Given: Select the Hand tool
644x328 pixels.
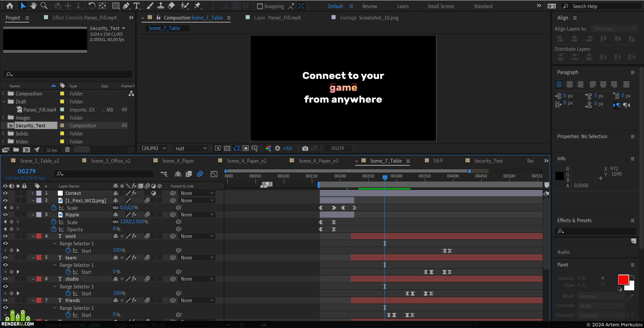Looking at the screenshot, I should click(33, 6).
